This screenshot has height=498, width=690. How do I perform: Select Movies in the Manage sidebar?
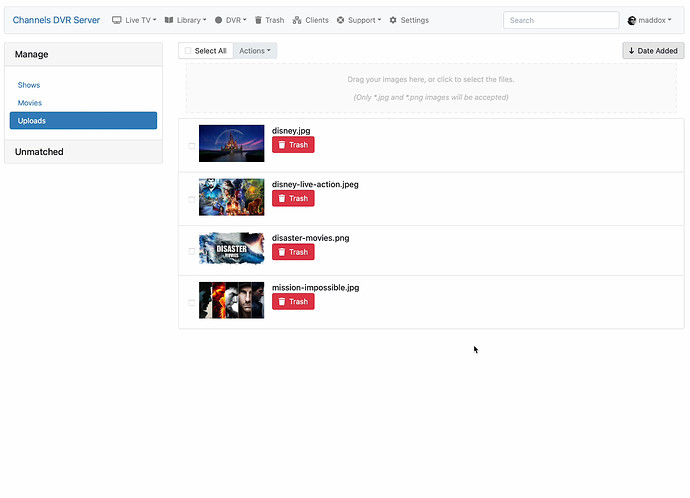pos(30,103)
